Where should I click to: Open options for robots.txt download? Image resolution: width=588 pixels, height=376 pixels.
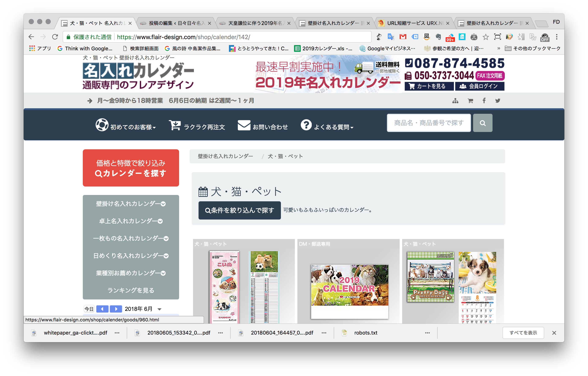click(427, 333)
